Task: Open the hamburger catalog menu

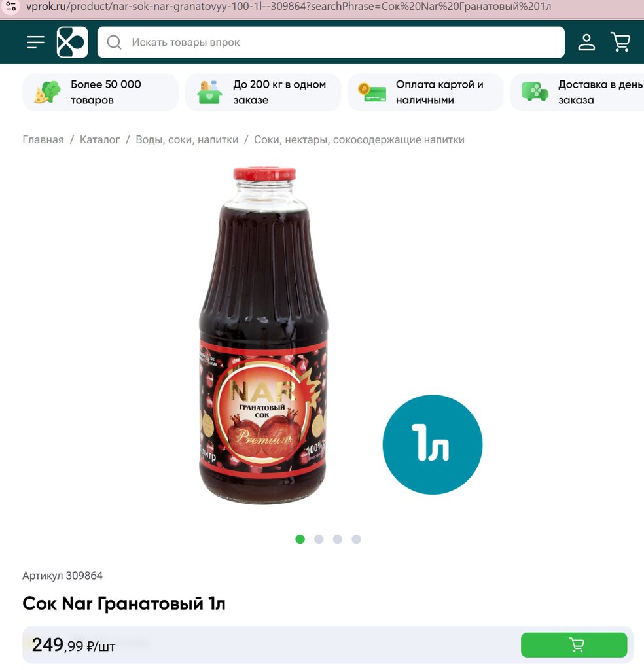Action: point(35,43)
